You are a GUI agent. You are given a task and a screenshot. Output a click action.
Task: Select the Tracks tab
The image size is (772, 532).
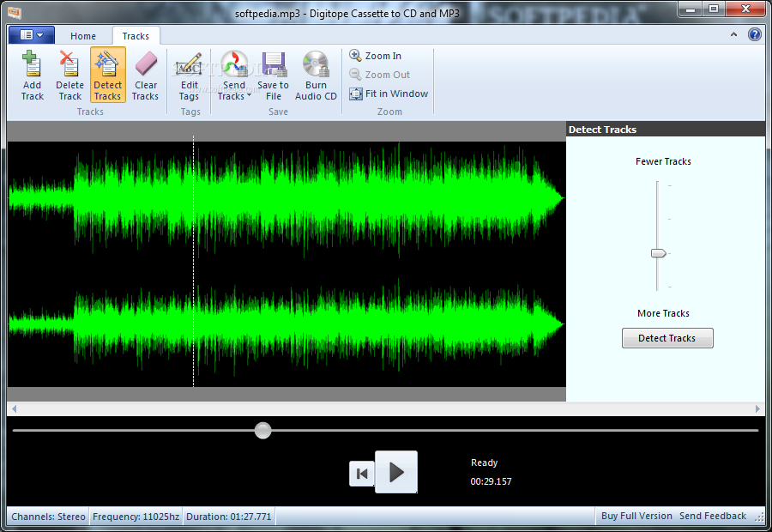click(136, 36)
